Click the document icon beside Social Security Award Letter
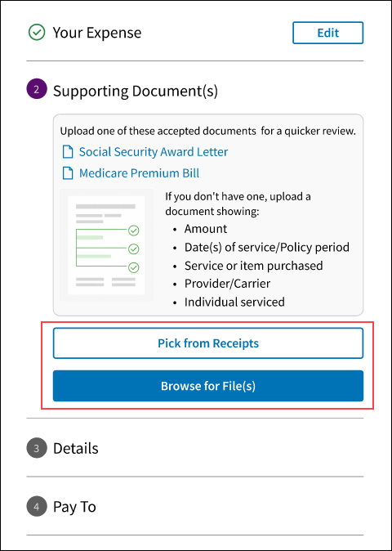The height and width of the screenshot is (551, 392). pos(68,152)
